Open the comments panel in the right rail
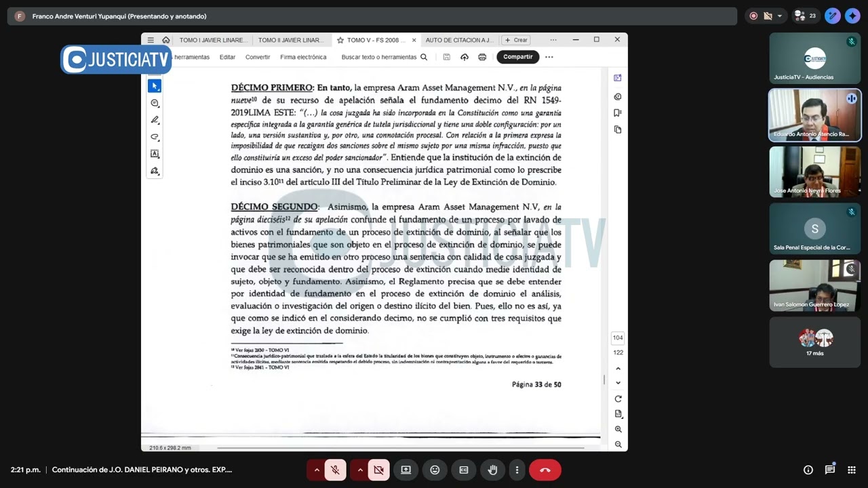 pyautogui.click(x=617, y=97)
